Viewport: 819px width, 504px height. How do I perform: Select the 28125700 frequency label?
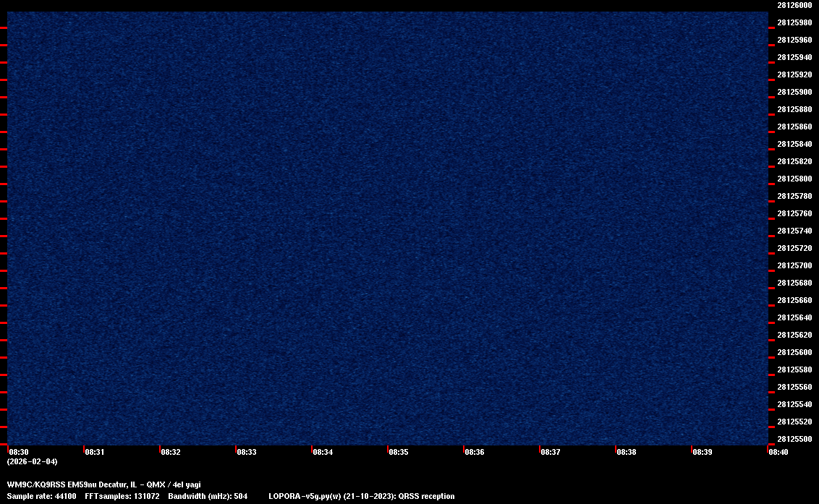tap(794, 265)
